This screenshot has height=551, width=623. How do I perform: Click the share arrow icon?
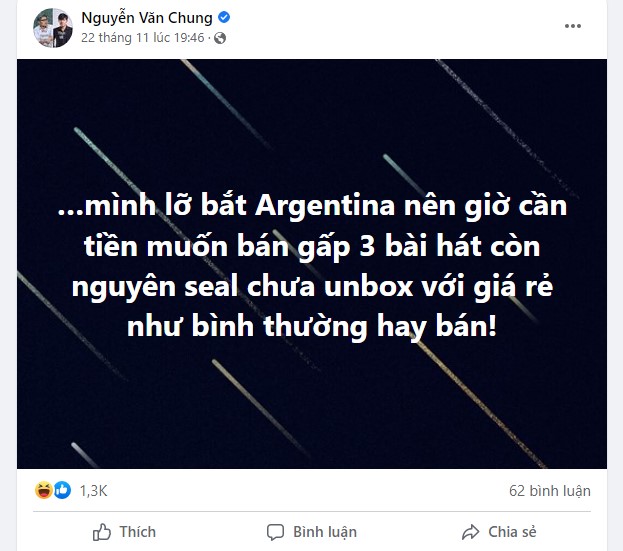pos(470,532)
